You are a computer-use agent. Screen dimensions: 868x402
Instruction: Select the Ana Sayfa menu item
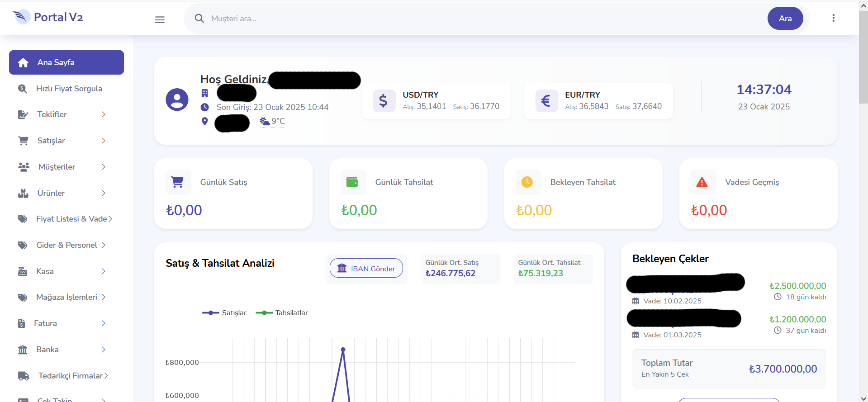66,62
